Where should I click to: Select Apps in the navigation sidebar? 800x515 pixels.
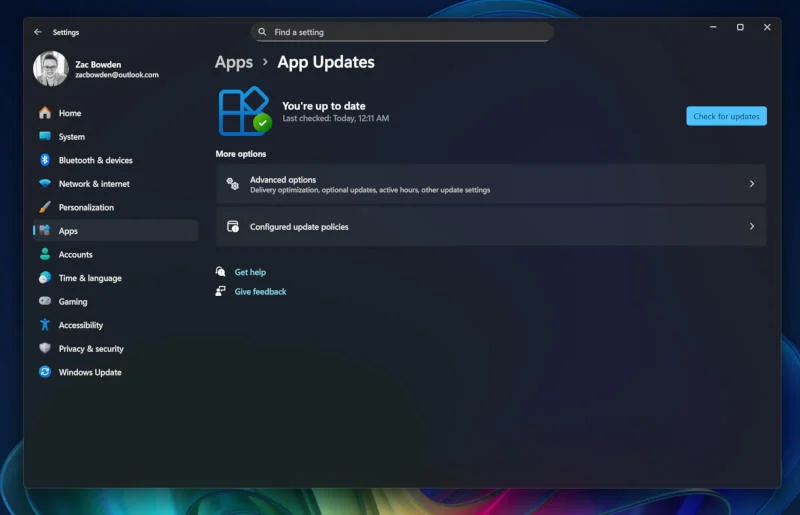68,231
